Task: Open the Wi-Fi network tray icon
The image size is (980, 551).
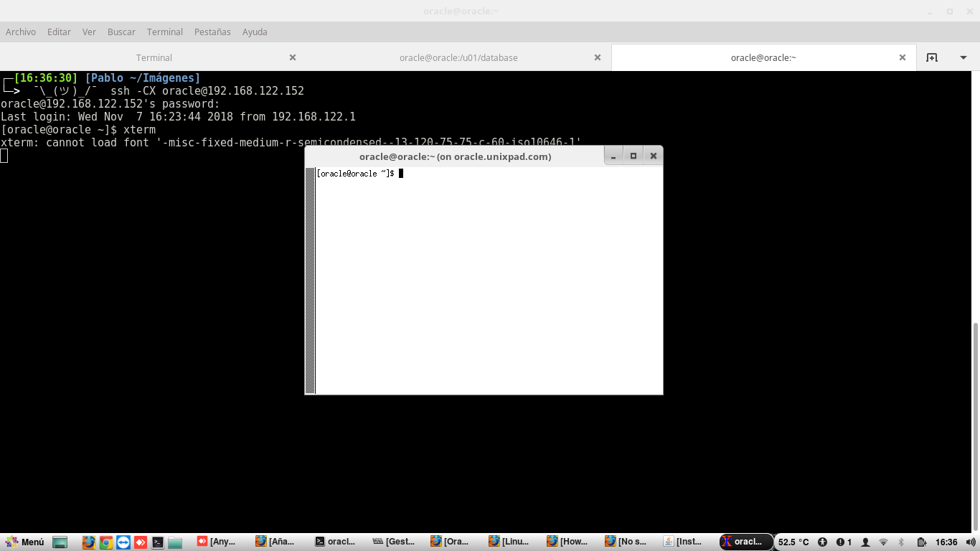Action: coord(883,542)
